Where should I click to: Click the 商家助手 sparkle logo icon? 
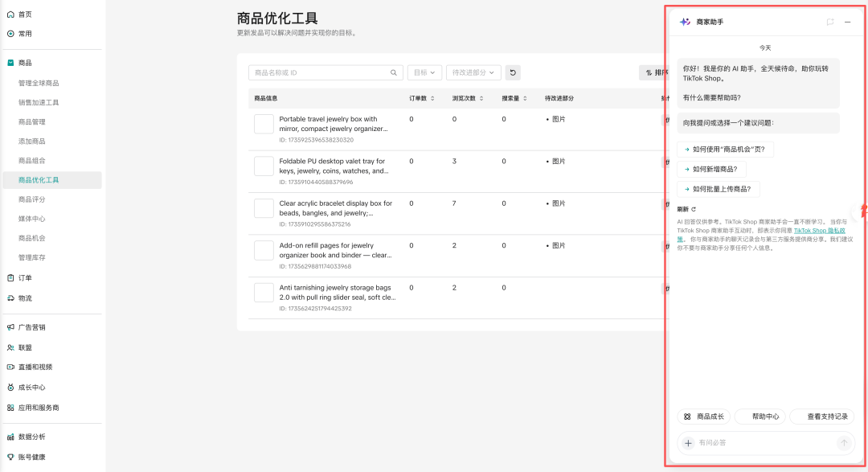click(x=686, y=22)
